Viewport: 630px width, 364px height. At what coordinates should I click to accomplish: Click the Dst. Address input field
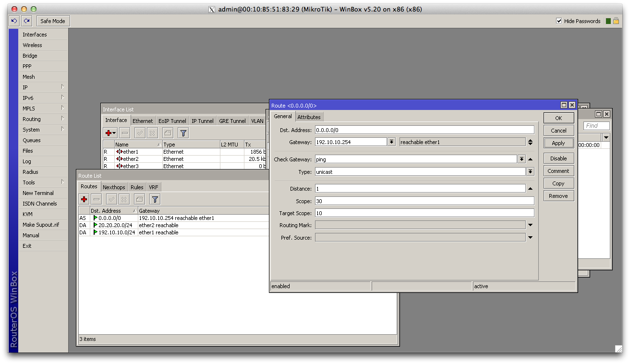[x=424, y=130]
